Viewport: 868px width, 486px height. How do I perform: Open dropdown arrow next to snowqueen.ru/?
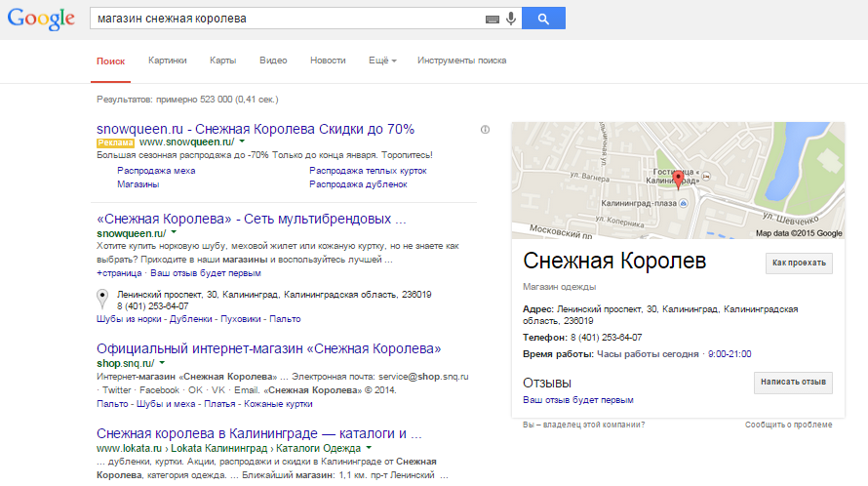[174, 232]
